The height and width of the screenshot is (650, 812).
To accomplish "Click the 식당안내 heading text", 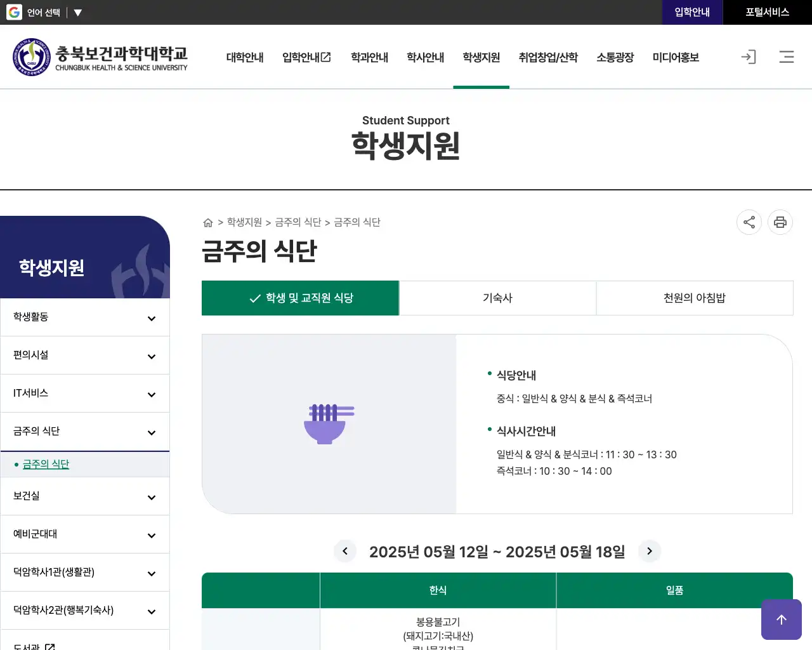I will [x=516, y=375].
